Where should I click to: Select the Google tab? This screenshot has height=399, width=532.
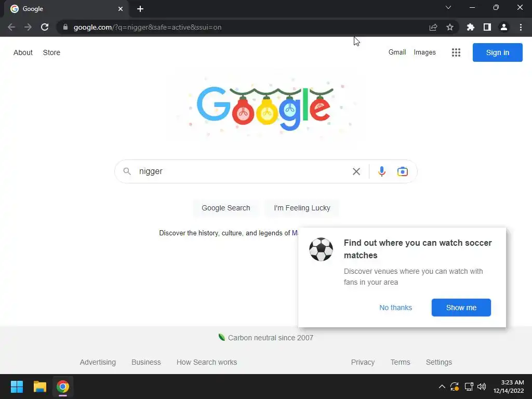[66, 9]
